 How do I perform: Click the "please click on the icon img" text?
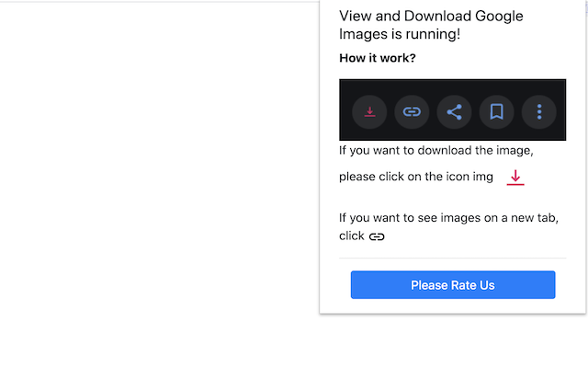pos(415,177)
